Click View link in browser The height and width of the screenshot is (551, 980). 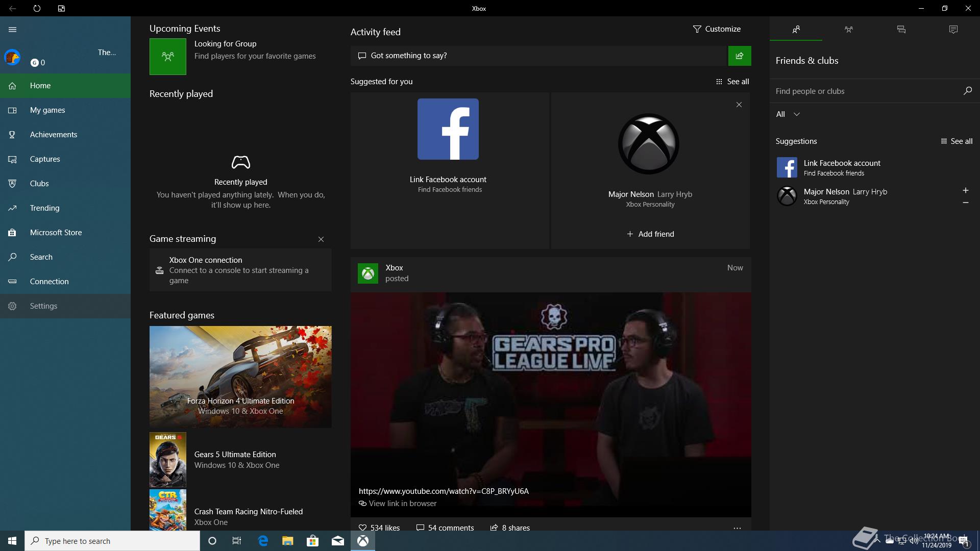coord(398,504)
